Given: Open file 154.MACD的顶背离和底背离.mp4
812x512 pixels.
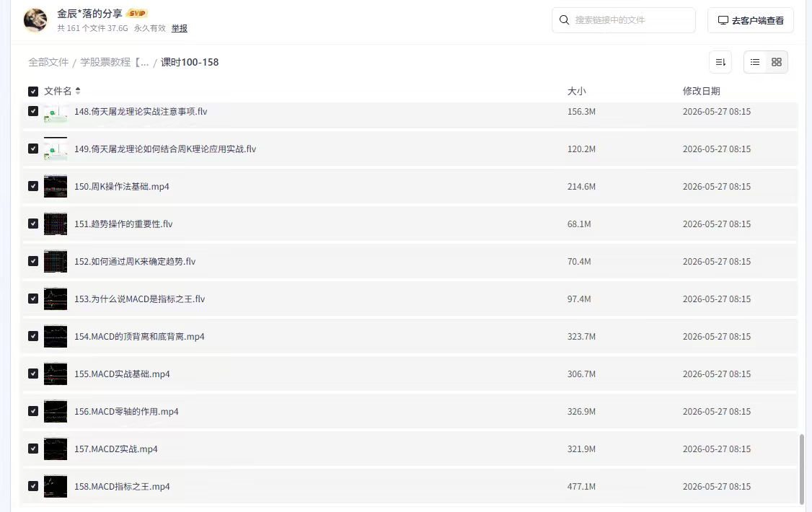Looking at the screenshot, I should [x=139, y=337].
